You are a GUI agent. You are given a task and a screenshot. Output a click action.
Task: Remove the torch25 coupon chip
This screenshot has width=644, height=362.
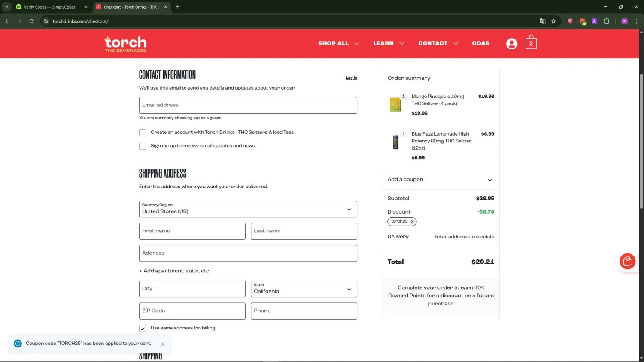[412, 222]
